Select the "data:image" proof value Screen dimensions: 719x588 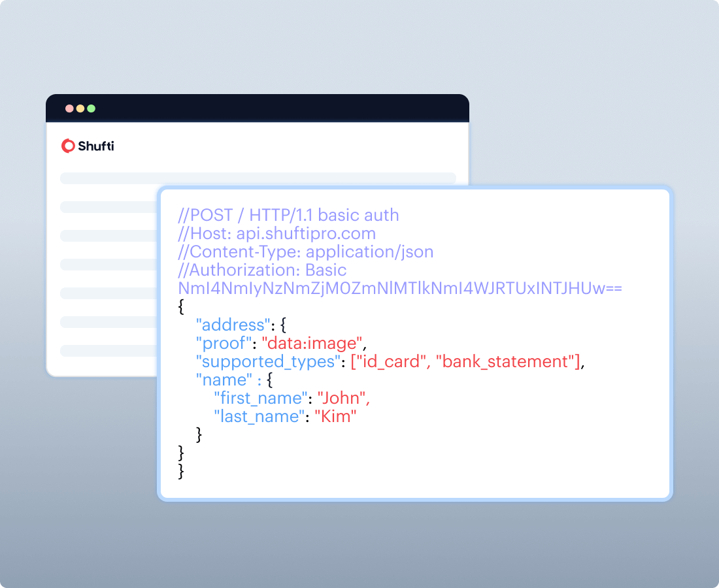point(312,343)
